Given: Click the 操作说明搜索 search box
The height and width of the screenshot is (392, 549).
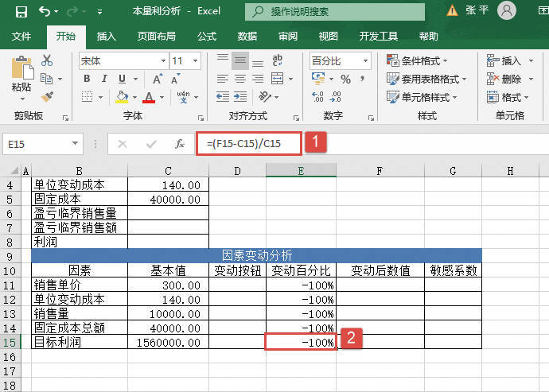Looking at the screenshot, I should point(335,12).
